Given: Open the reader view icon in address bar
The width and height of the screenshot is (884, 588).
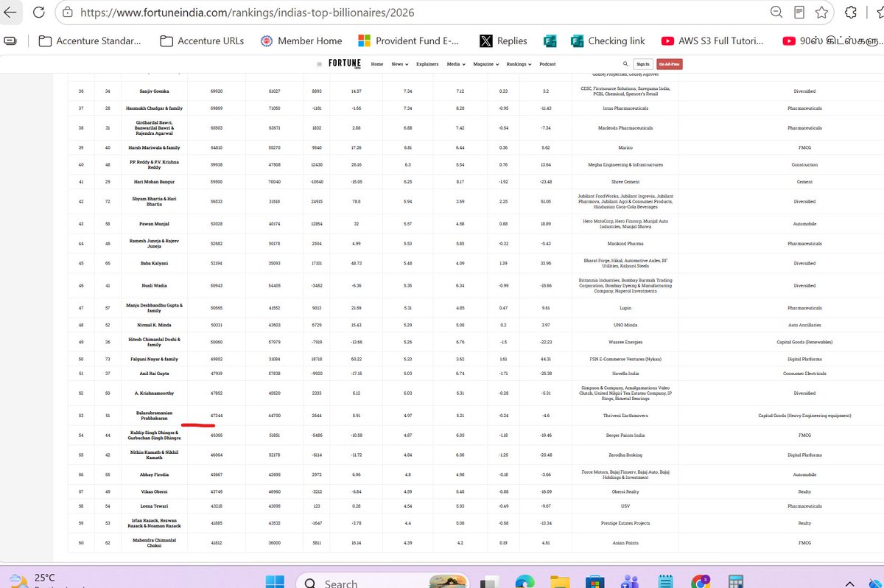Looking at the screenshot, I should (799, 13).
